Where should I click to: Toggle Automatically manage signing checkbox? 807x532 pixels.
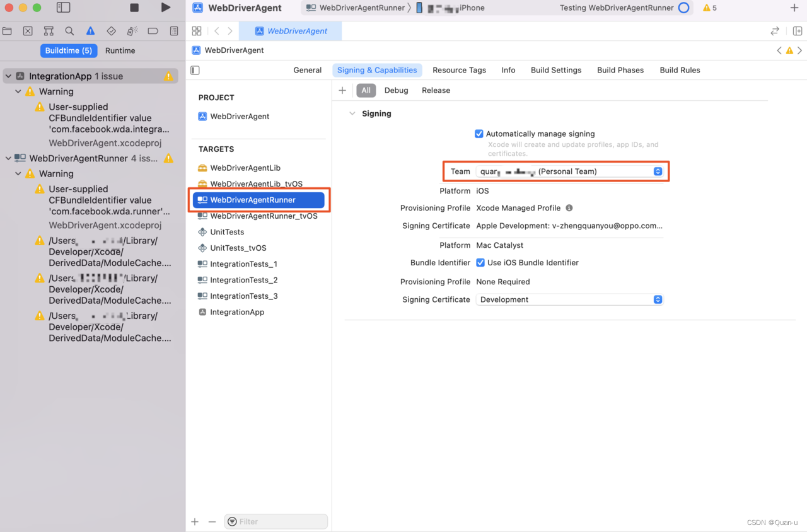[x=479, y=134]
